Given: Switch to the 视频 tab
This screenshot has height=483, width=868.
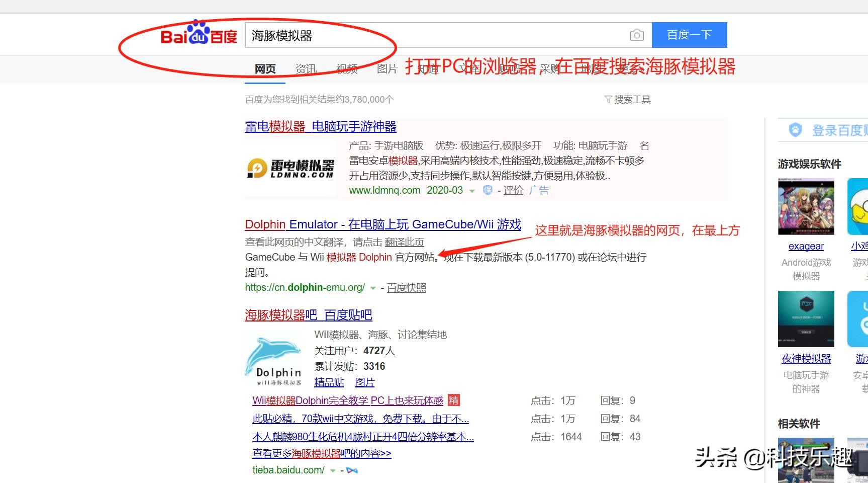Looking at the screenshot, I should [346, 69].
